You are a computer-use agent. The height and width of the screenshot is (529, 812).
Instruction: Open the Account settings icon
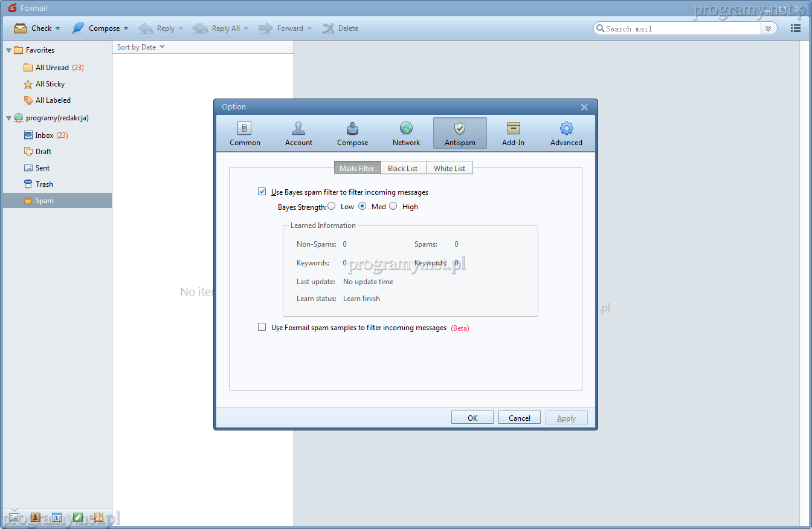[298, 128]
